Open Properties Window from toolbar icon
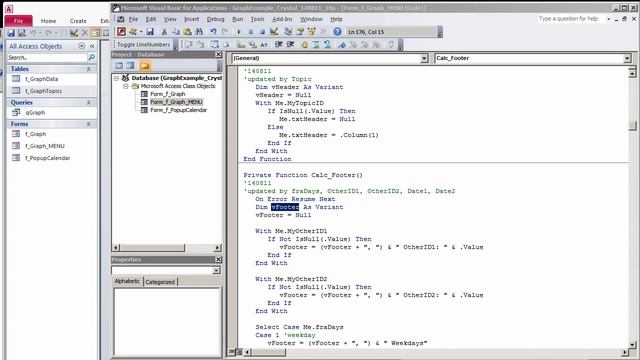 coord(300,31)
